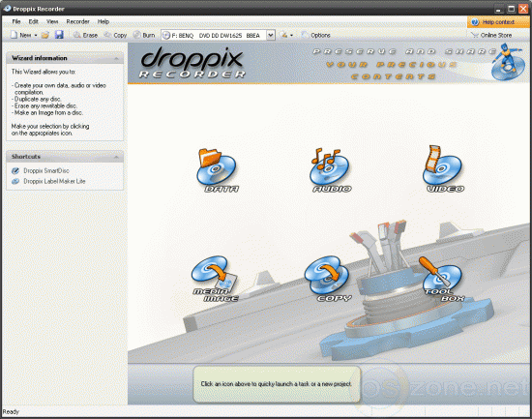Launch the Data disc project icon
The image size is (532, 419).
217,169
